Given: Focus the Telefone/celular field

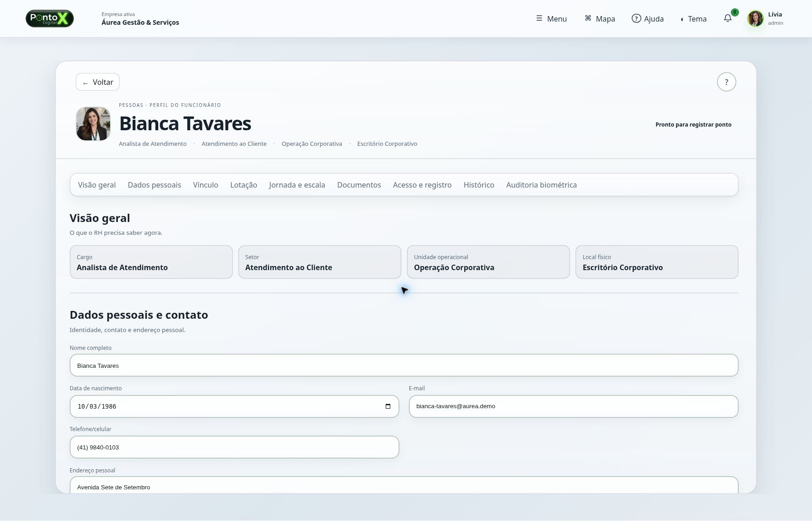Looking at the screenshot, I should pyautogui.click(x=234, y=447).
